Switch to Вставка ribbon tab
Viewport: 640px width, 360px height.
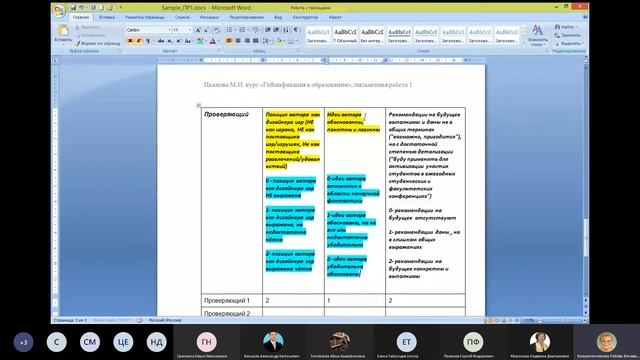click(107, 18)
